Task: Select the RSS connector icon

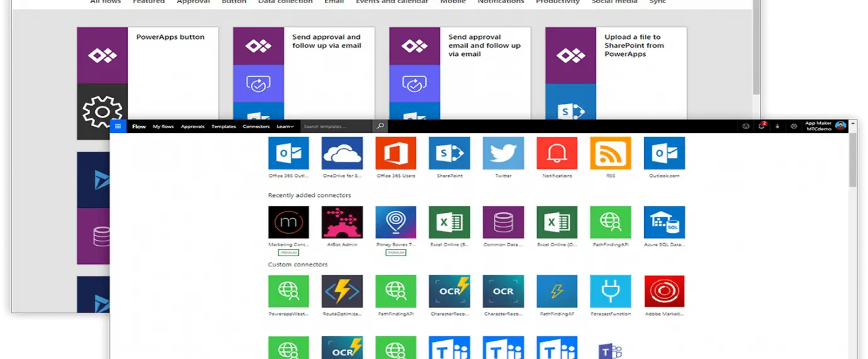Action: pyautogui.click(x=610, y=153)
